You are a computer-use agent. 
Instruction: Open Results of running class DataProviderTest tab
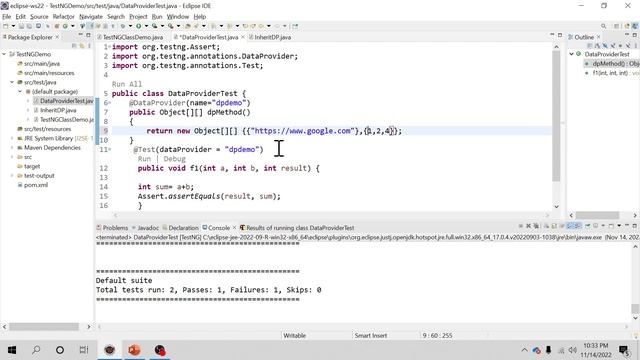pyautogui.click(x=297, y=228)
